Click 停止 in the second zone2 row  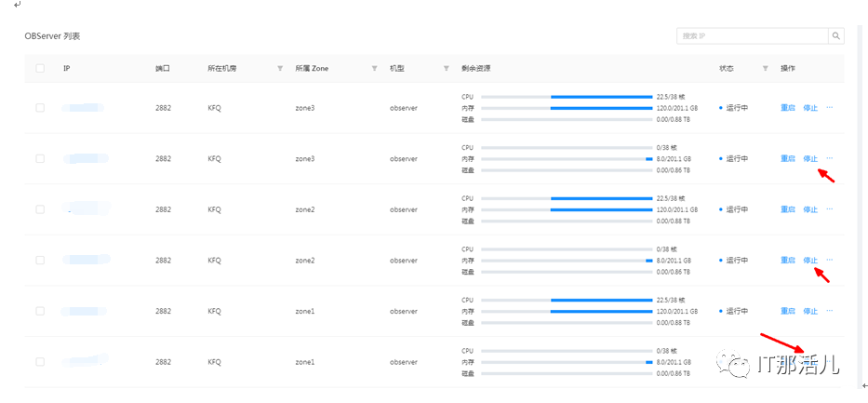click(x=810, y=261)
